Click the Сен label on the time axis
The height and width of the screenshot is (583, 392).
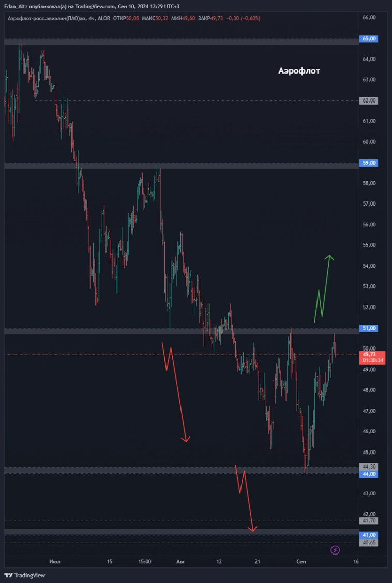[301, 561]
